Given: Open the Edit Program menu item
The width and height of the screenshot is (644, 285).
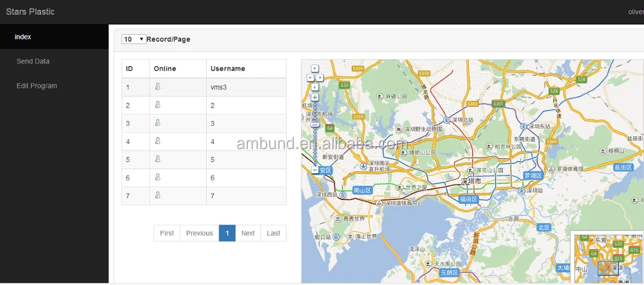Looking at the screenshot, I should (x=54, y=86).
